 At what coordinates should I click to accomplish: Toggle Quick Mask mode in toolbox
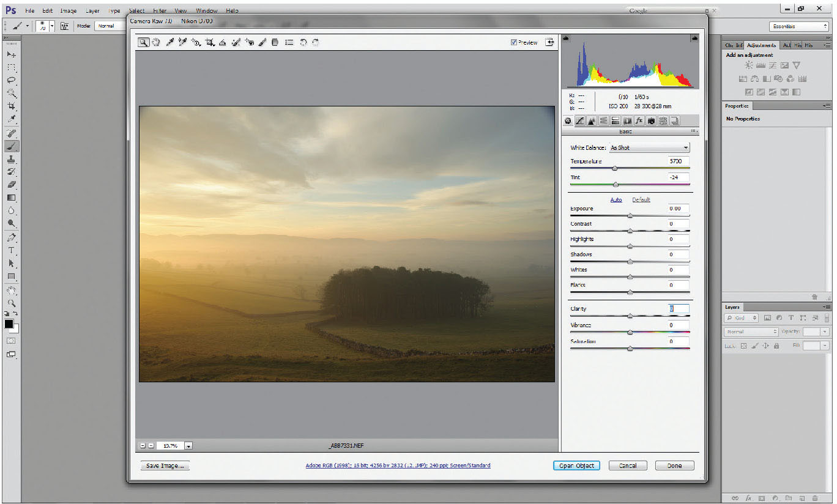coord(11,341)
